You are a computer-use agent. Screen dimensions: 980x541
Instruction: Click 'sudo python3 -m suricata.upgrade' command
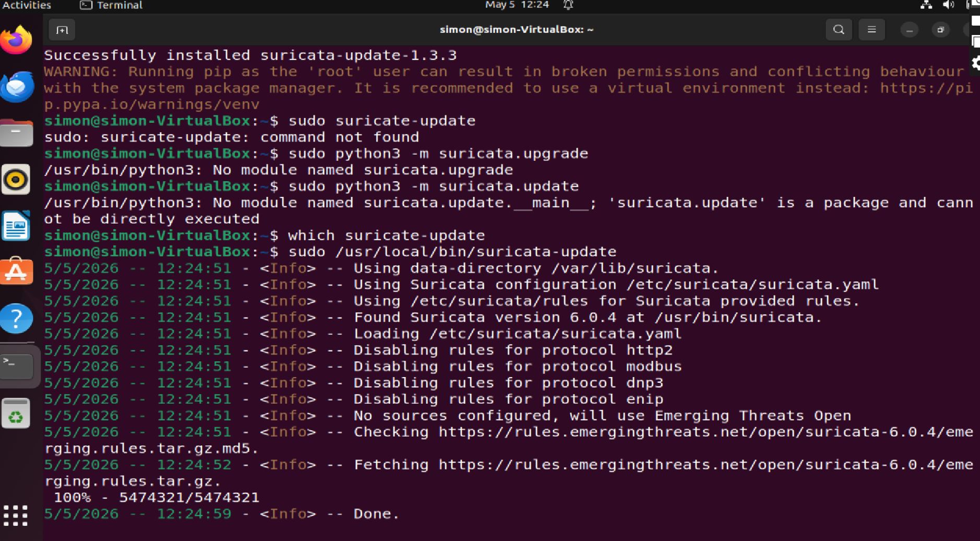coord(438,154)
